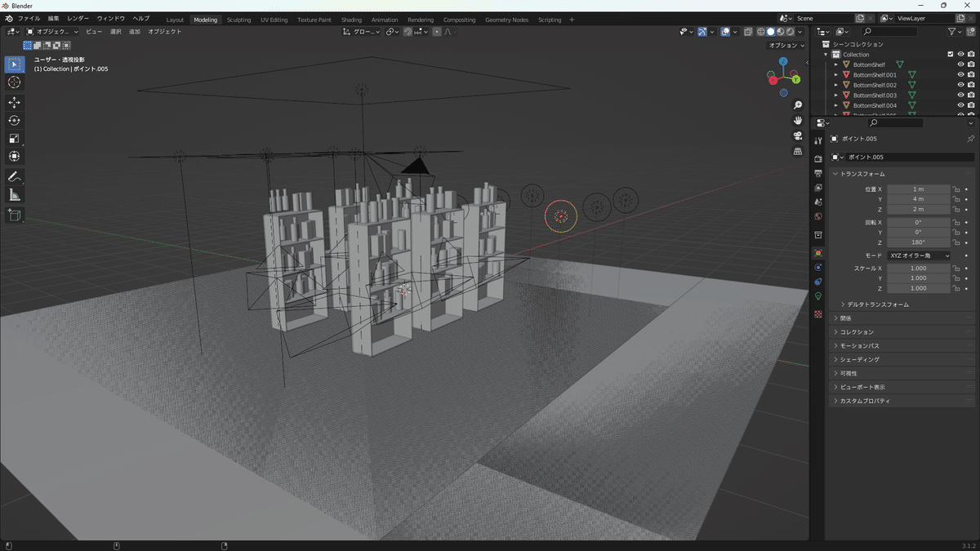Disable the Collection checkbox in the outliner
This screenshot has height=551, width=980.
tap(951, 54)
